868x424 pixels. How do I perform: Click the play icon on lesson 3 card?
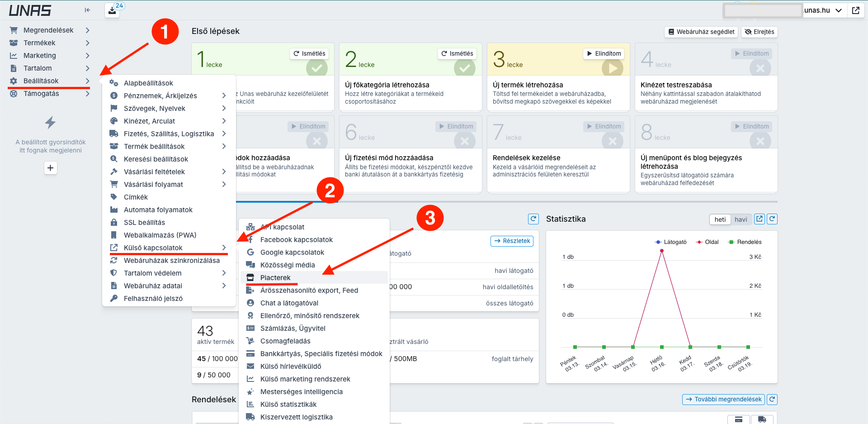tap(613, 68)
